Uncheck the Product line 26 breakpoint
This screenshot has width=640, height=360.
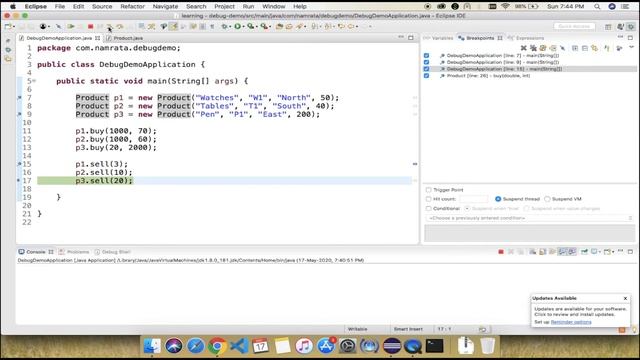[x=427, y=76]
